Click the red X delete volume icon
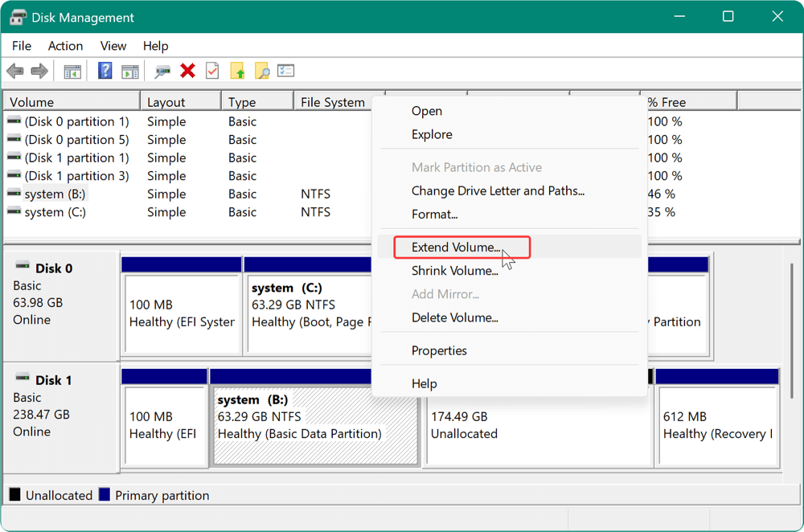Image resolution: width=804 pixels, height=532 pixels. coord(187,71)
